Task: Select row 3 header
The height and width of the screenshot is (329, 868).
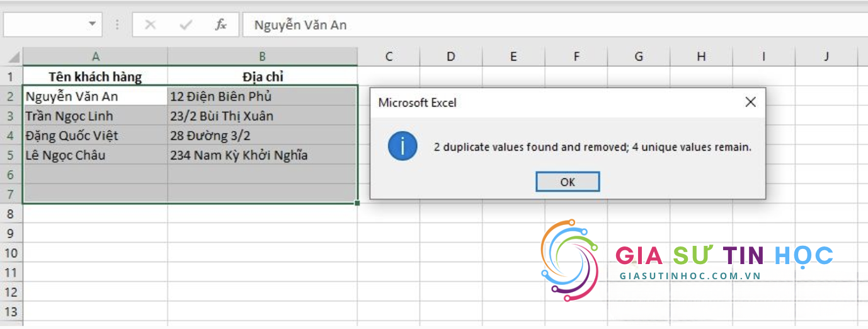Action: click(x=11, y=116)
